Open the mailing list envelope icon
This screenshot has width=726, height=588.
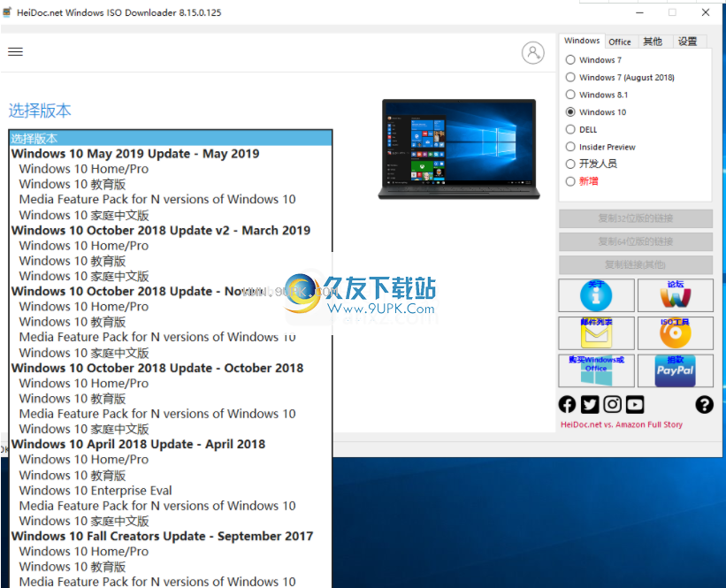point(596,333)
